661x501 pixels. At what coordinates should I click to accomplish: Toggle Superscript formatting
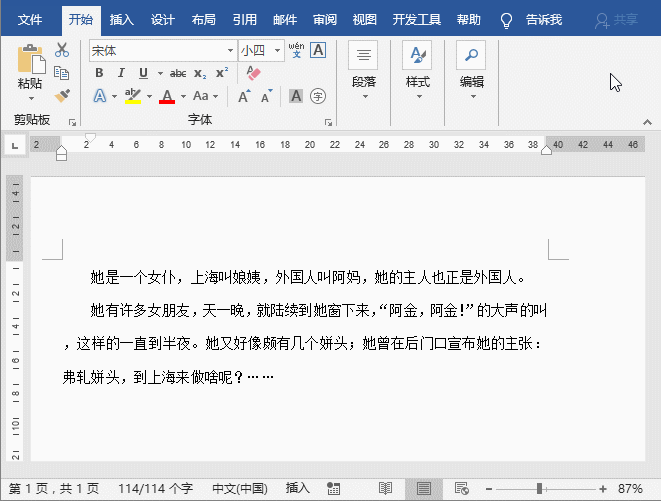click(x=222, y=73)
